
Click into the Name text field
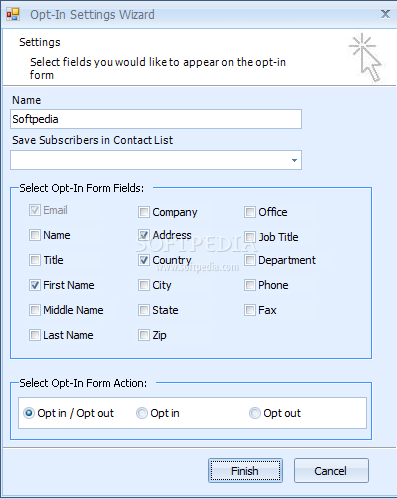point(156,119)
